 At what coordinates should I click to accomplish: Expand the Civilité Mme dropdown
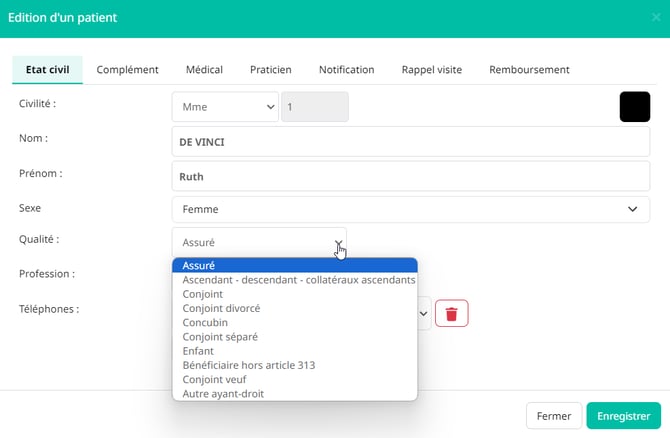pyautogui.click(x=224, y=107)
